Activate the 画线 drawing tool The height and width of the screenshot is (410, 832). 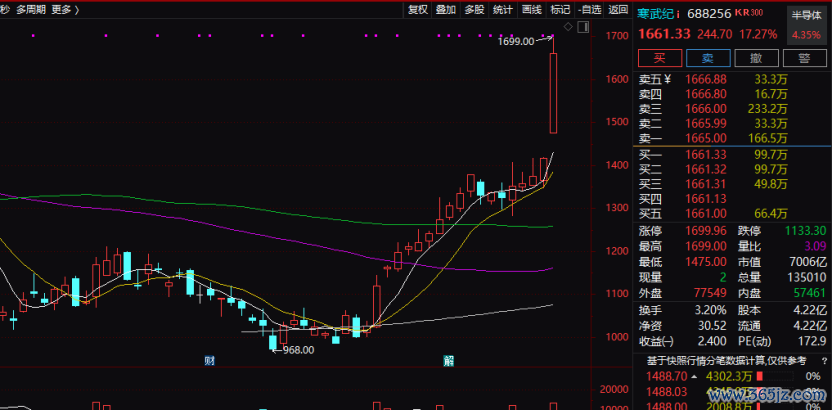pyautogui.click(x=531, y=10)
